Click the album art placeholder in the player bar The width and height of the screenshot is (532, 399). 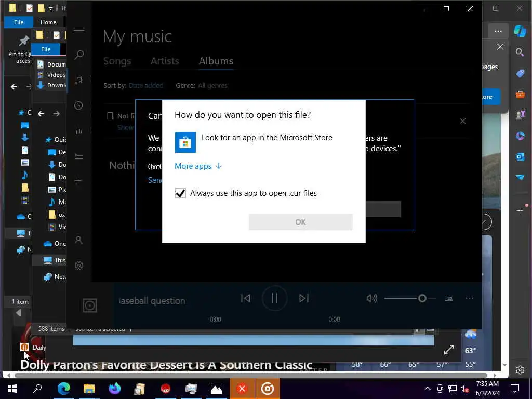click(90, 305)
